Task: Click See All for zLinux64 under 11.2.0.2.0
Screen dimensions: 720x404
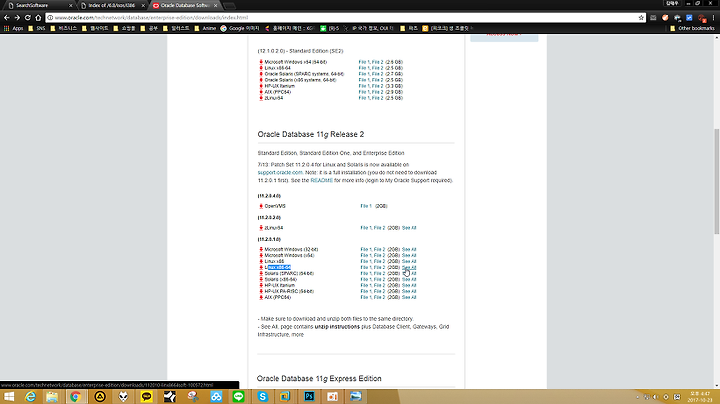Action: [x=409, y=228]
